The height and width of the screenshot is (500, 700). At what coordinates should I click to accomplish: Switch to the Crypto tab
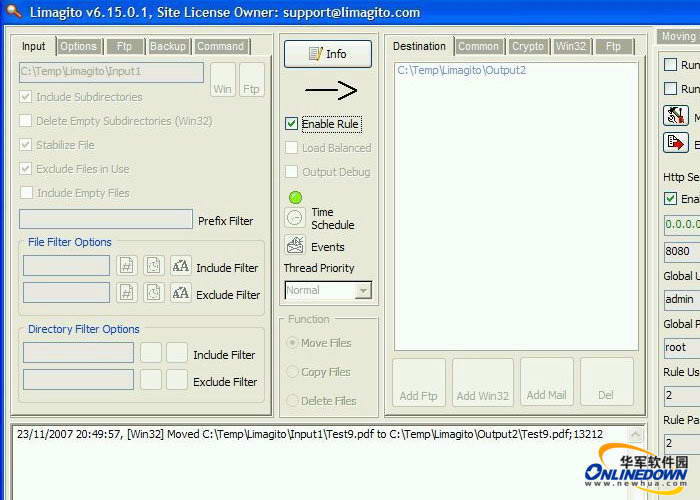point(528,46)
